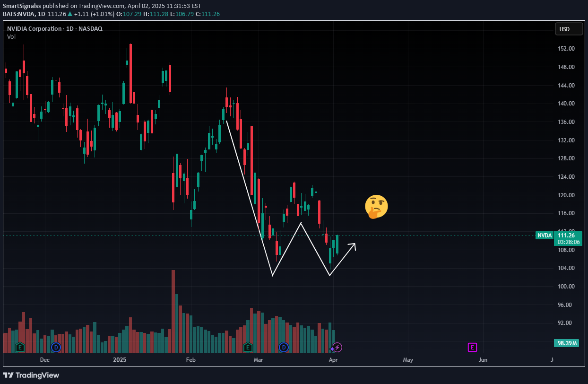Click the 128.00 price axis label

click(566, 158)
